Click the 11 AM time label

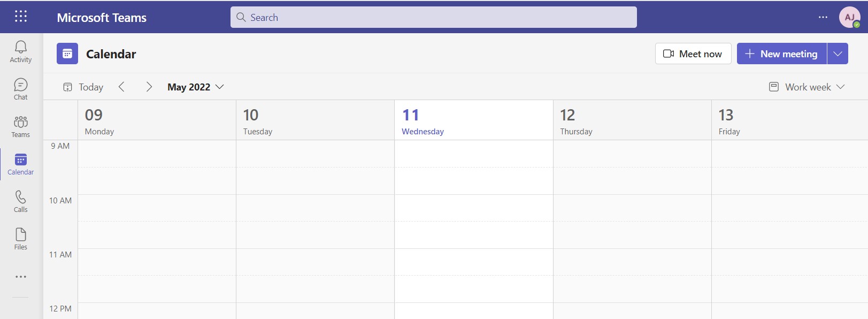click(60, 255)
